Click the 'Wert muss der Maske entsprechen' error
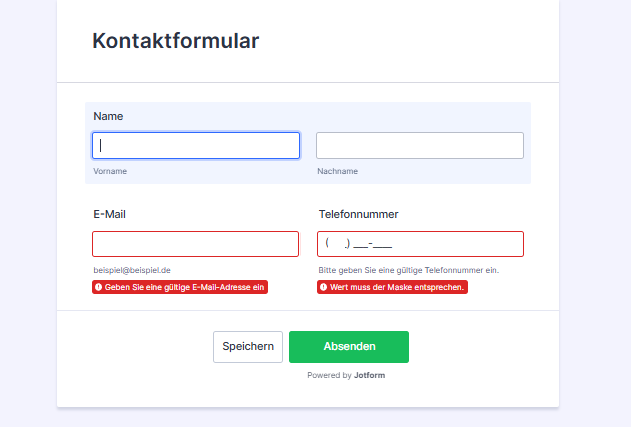This screenshot has height=427, width=631. point(397,287)
